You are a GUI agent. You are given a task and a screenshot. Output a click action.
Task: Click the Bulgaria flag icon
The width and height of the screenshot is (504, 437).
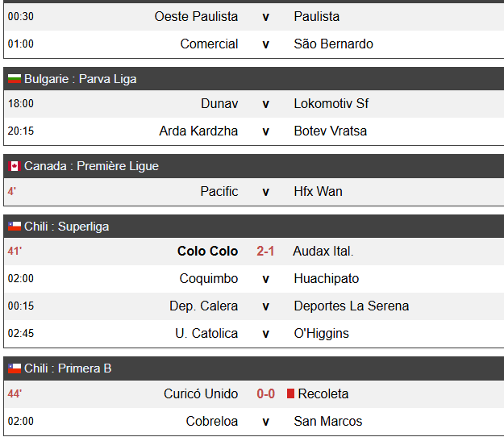click(x=15, y=79)
